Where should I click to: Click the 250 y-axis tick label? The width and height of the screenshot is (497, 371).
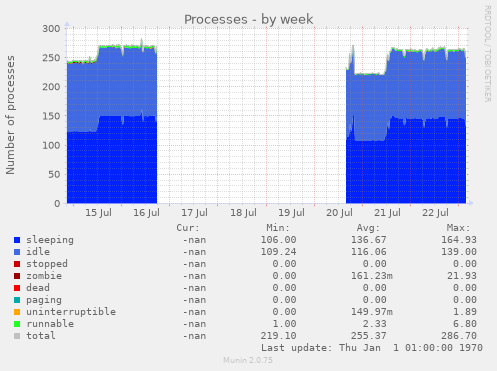coord(51,58)
